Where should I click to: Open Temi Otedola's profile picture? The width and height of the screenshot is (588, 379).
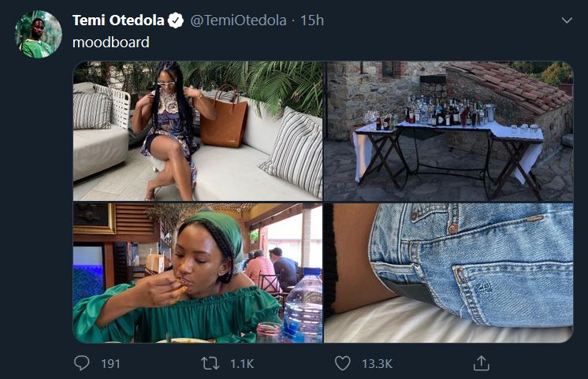(38, 34)
